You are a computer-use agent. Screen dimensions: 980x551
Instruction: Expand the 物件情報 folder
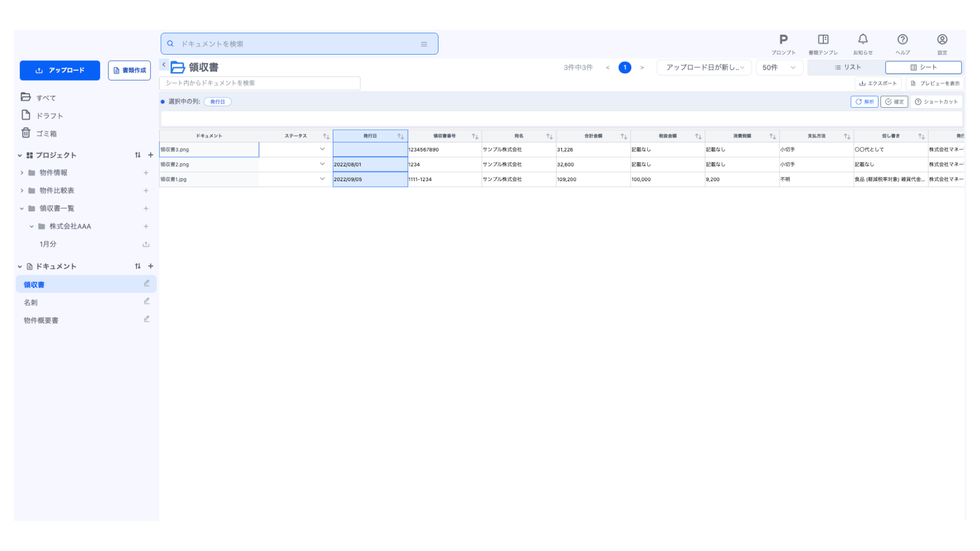click(x=22, y=173)
